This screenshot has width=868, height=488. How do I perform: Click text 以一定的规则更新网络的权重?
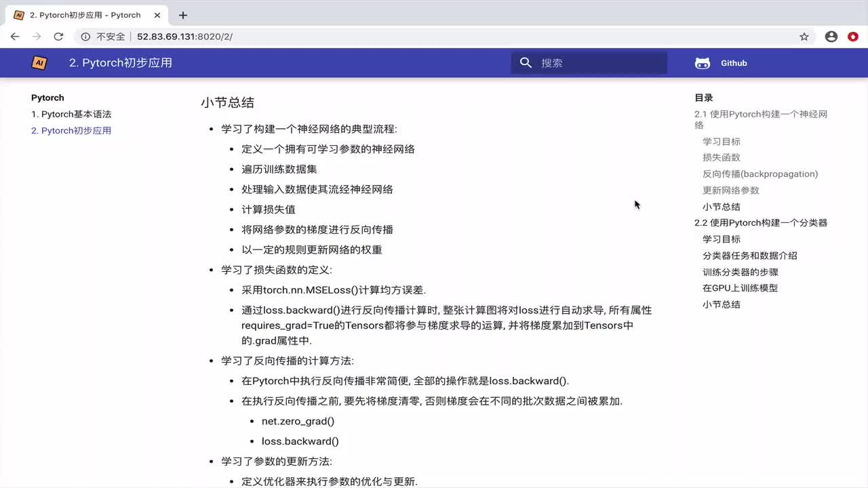[312, 250]
